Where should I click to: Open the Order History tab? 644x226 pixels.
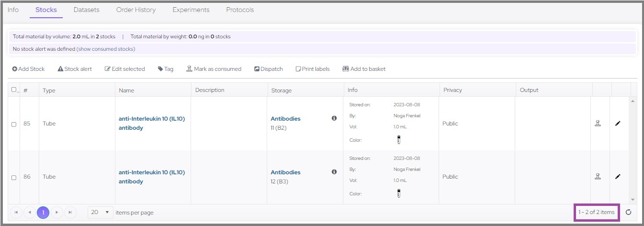[x=136, y=10]
